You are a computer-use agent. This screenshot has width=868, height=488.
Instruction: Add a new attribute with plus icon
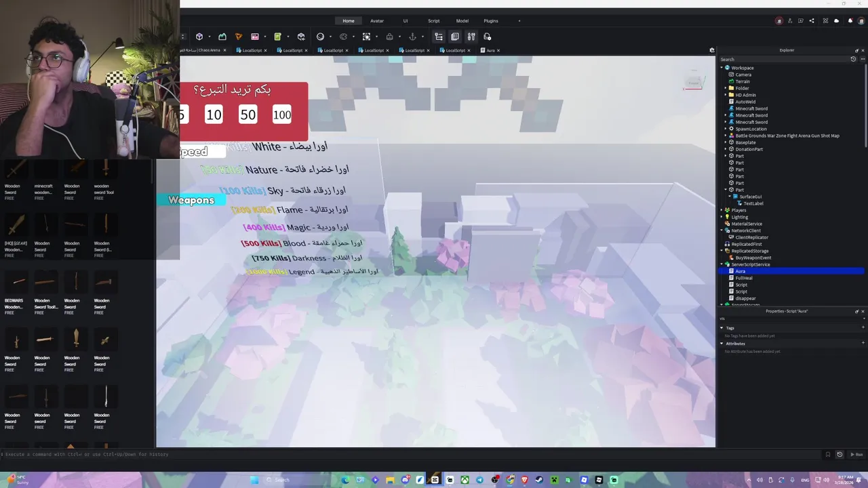[x=863, y=344]
